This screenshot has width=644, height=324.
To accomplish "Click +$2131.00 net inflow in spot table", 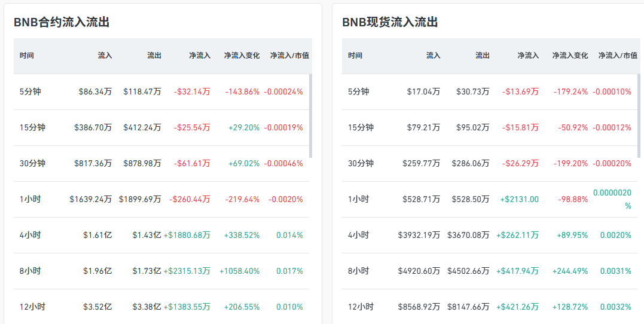I will tap(519, 200).
